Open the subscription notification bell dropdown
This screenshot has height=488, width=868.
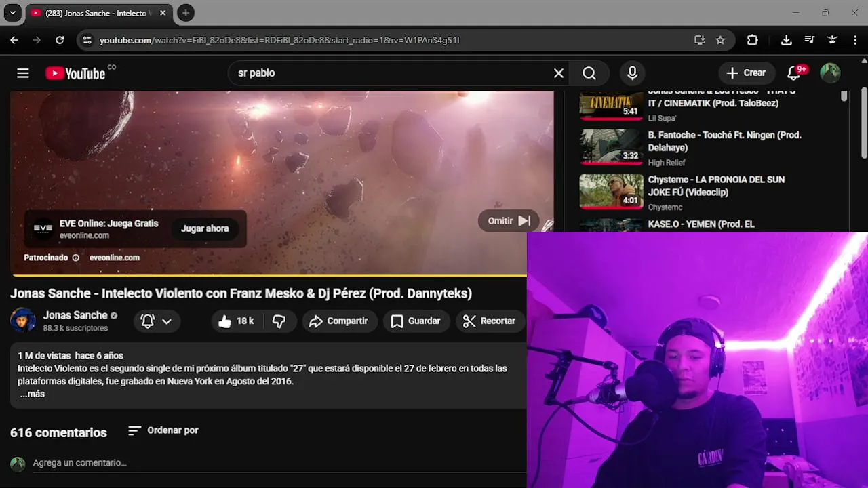157,321
